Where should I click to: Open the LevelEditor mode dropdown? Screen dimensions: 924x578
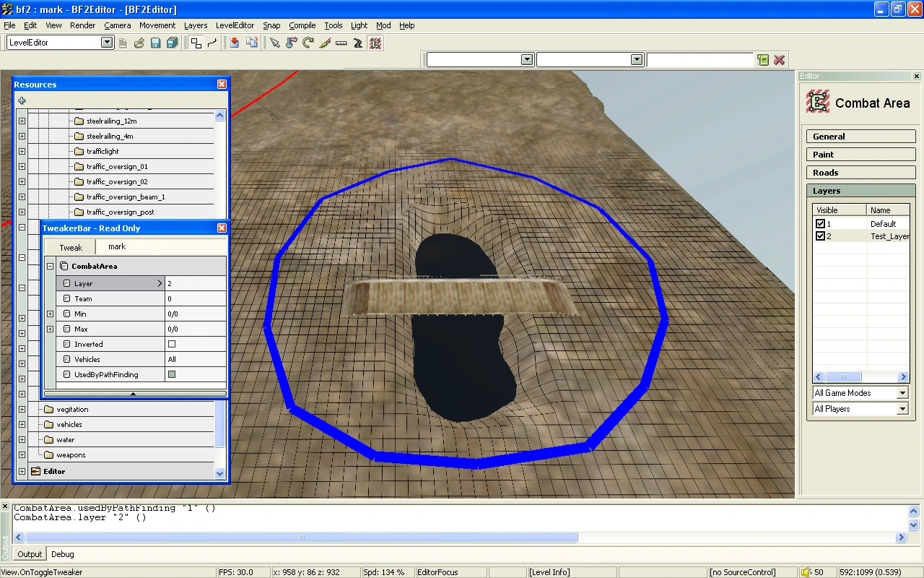click(107, 43)
